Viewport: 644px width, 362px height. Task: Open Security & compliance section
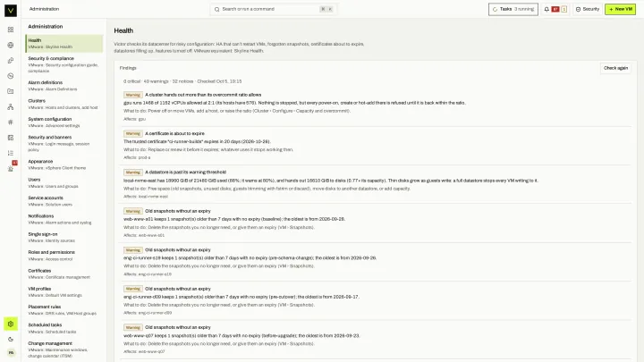tap(64, 64)
